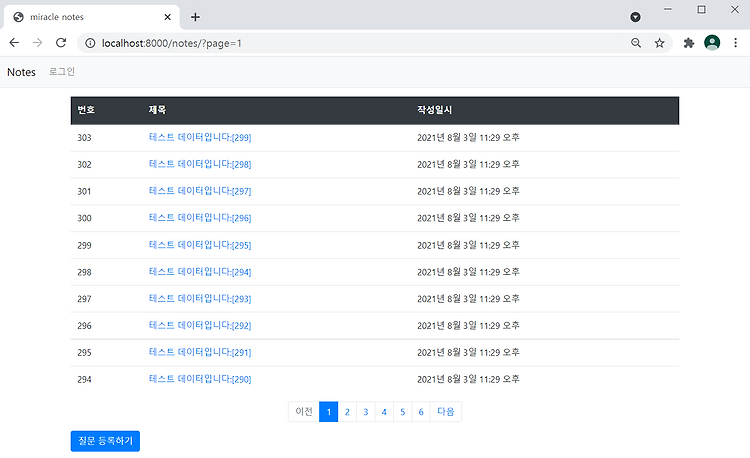750x458 pixels.
Task: Open the Extensions puzzle icon
Action: 688,43
